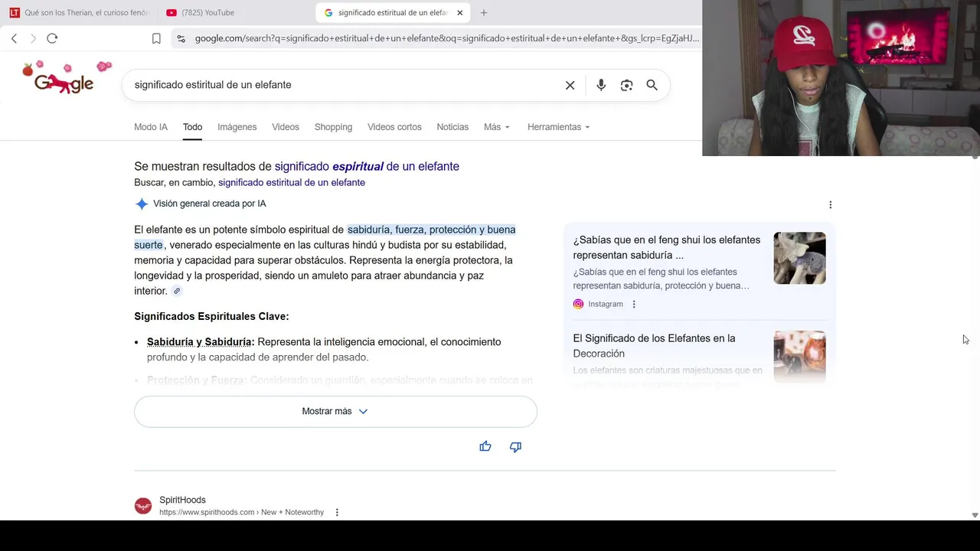
Task: Give thumbs down to AI overview
Action: [x=515, y=446]
